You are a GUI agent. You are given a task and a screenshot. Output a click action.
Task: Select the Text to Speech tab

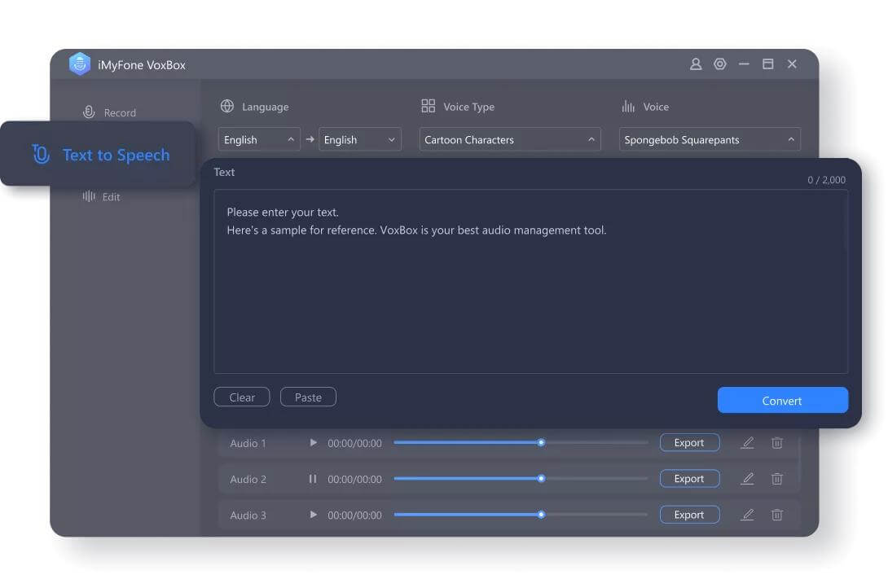[98, 154]
